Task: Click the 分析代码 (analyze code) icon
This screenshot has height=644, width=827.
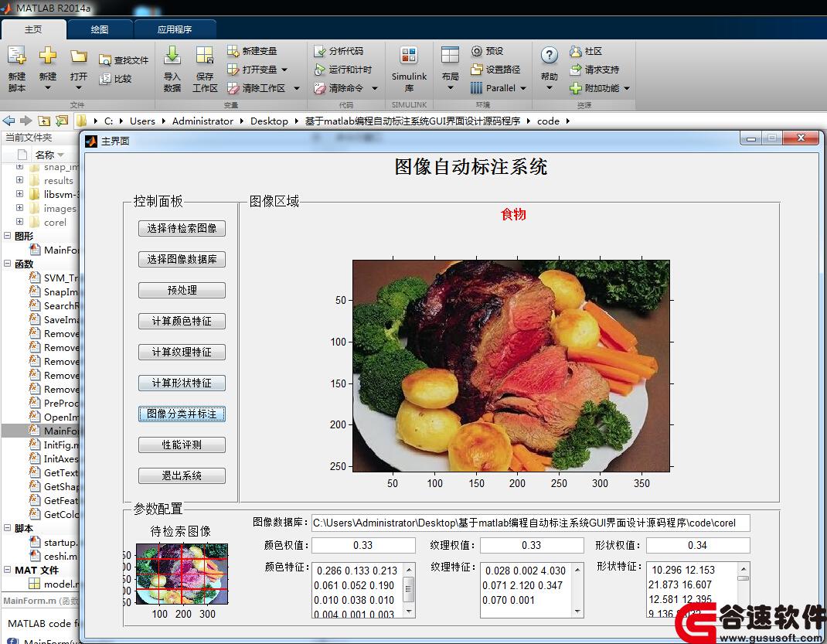Action: pos(320,51)
